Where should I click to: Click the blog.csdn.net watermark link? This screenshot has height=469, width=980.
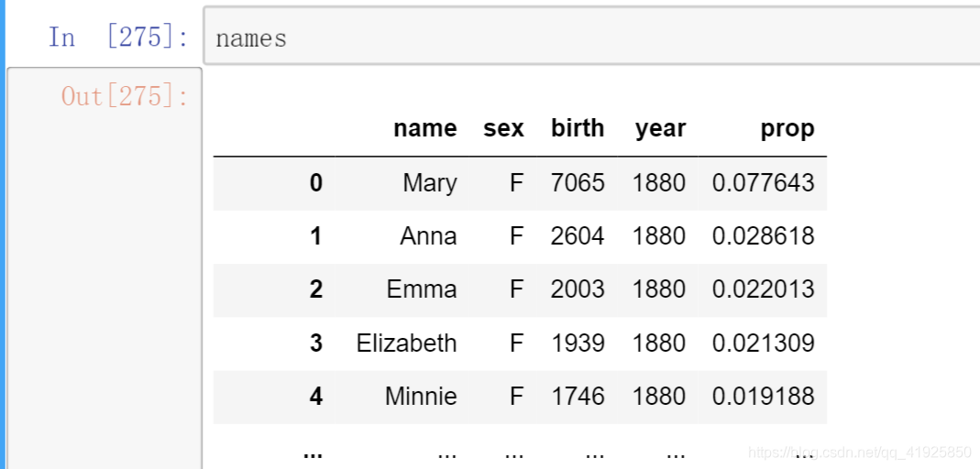(x=859, y=452)
